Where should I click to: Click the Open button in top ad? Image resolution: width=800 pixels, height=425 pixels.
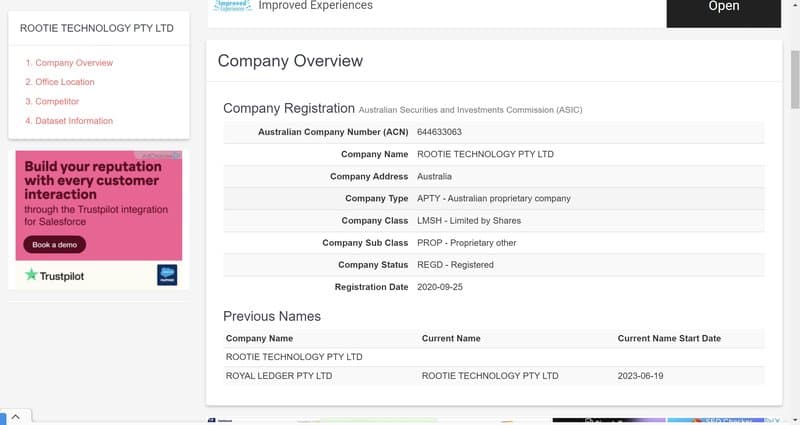[723, 8]
